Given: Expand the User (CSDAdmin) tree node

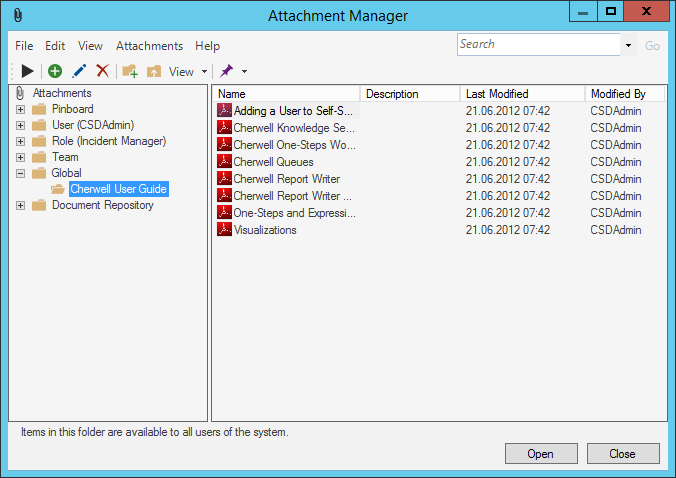Looking at the screenshot, I should click(20, 125).
